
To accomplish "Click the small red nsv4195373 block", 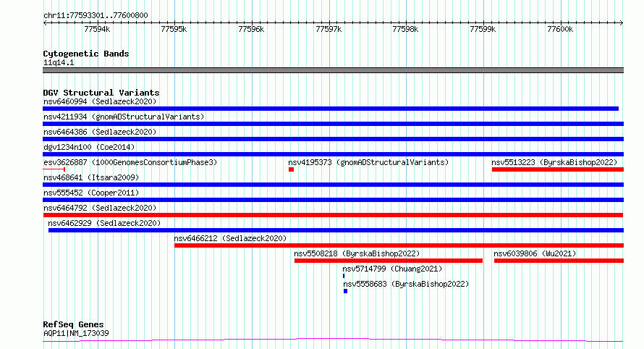I will (x=291, y=169).
